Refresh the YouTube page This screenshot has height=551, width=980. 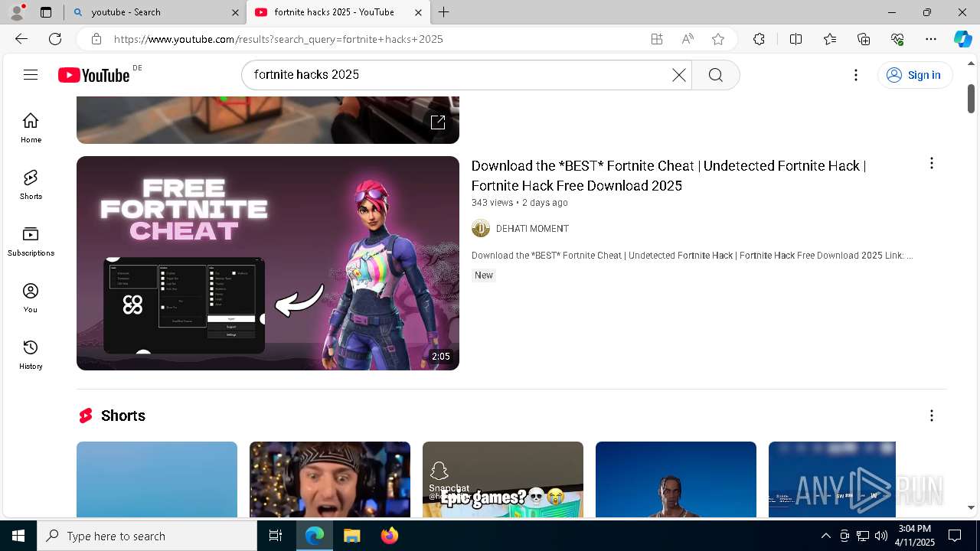pyautogui.click(x=55, y=39)
